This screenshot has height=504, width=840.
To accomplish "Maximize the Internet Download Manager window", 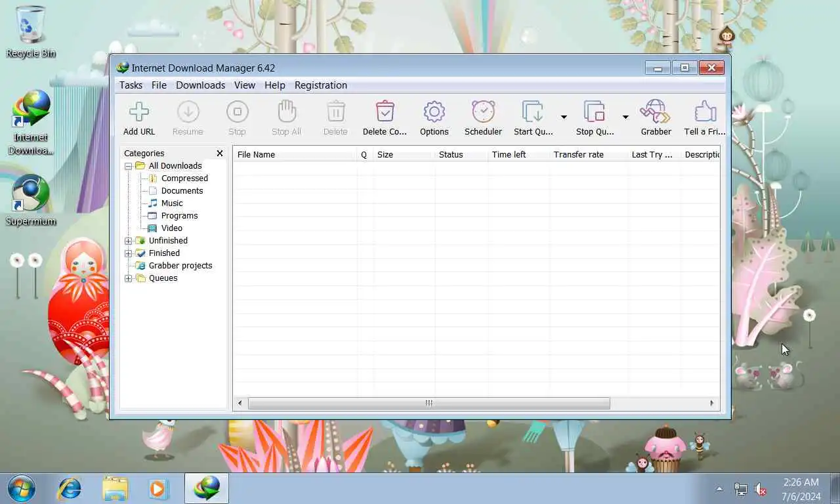I will (x=684, y=68).
